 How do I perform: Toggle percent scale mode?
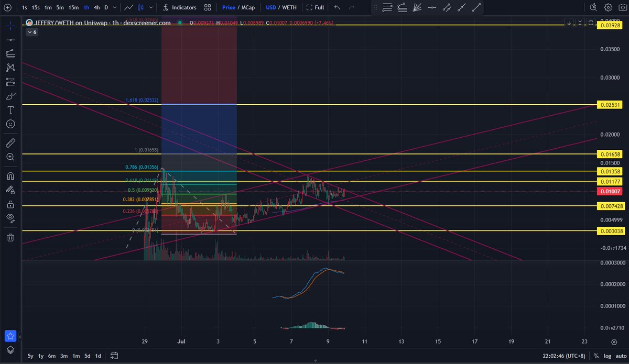pyautogui.click(x=596, y=356)
